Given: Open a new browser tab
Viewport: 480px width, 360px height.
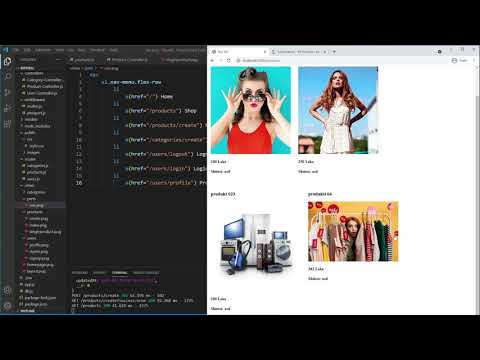Looking at the screenshot, I should point(334,52).
